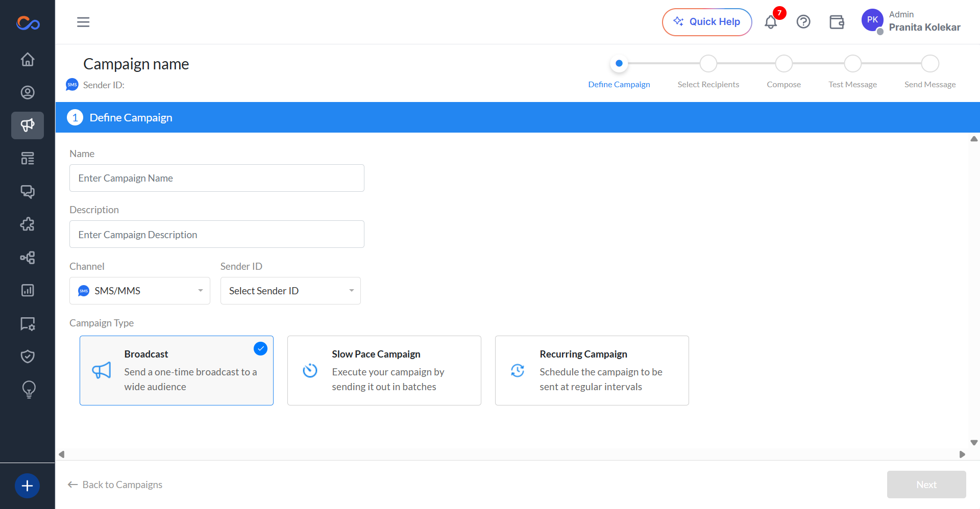Open the shield compliance icon in the sidebar

click(28, 357)
